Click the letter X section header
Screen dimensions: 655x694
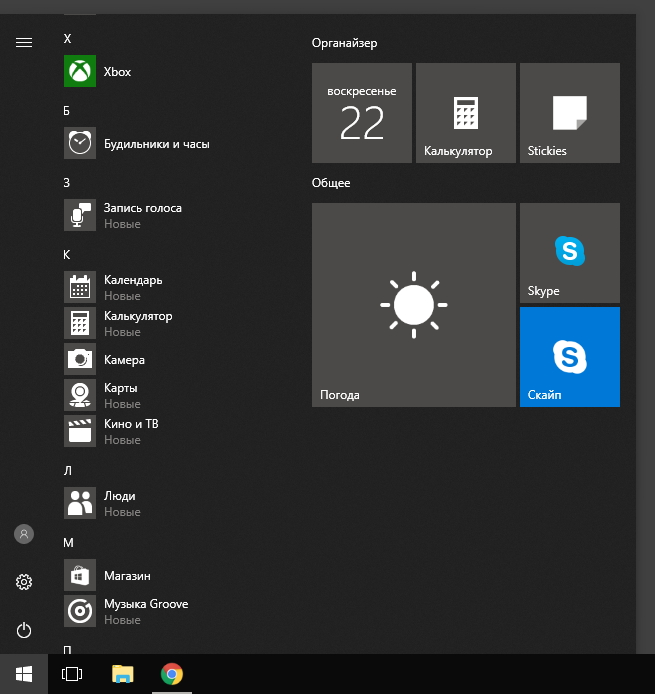tap(67, 39)
